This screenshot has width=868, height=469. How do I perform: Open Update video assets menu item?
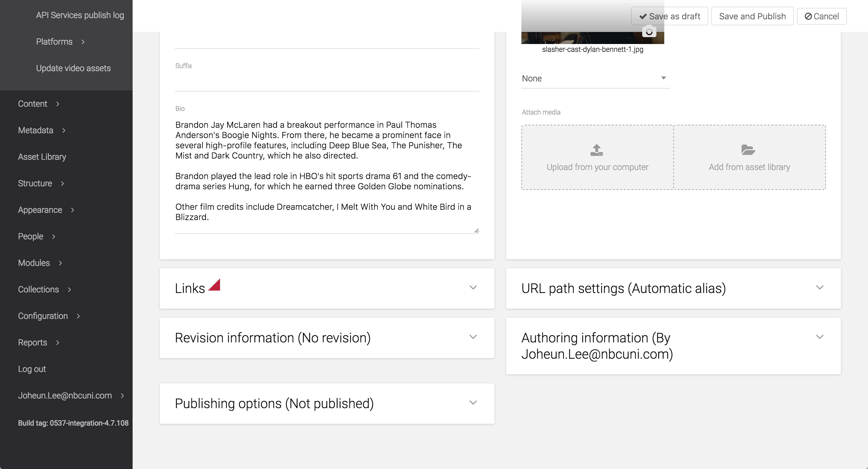pyautogui.click(x=73, y=68)
